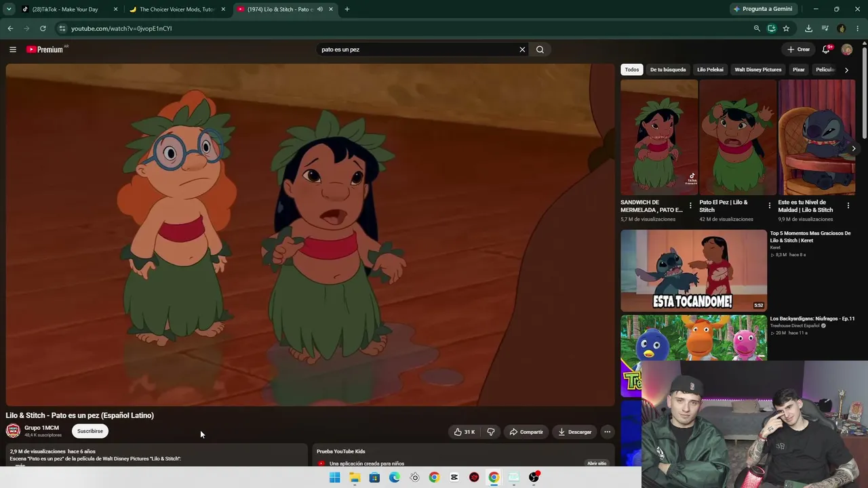The image size is (868, 488).
Task: Open YouTube notifications bell
Action: (x=826, y=49)
